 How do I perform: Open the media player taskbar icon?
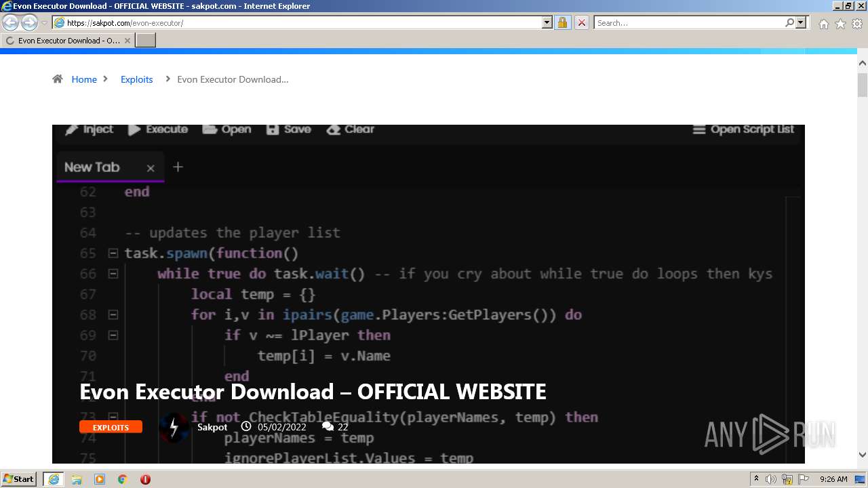point(100,479)
